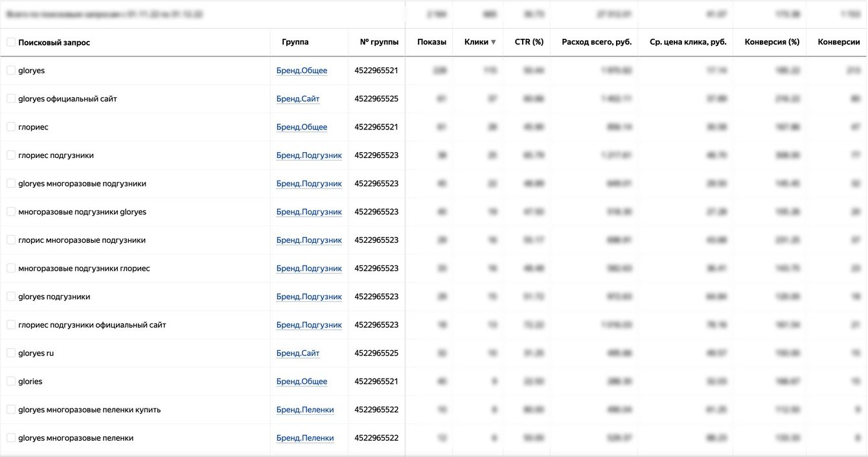Viewport: 868px width, 457px height.
Task: Tick checkbox for многоразовые подгузники gloryes
Action: [x=11, y=212]
